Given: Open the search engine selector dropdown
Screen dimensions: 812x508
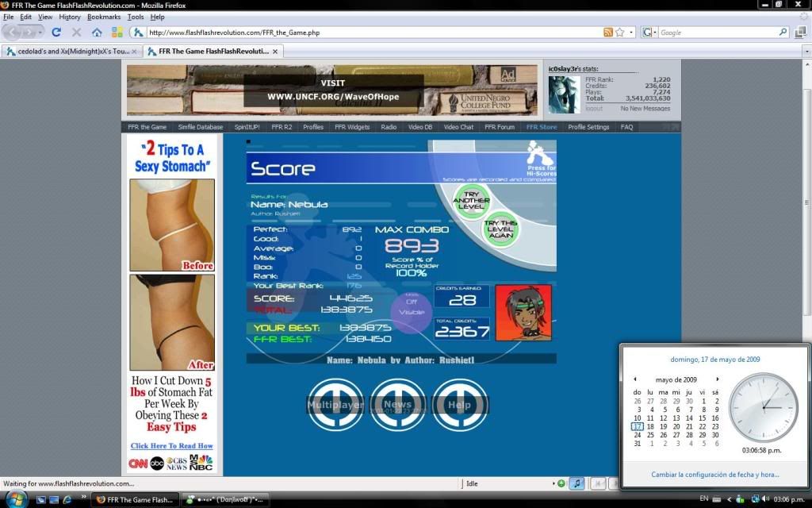Looking at the screenshot, I should pos(649,33).
